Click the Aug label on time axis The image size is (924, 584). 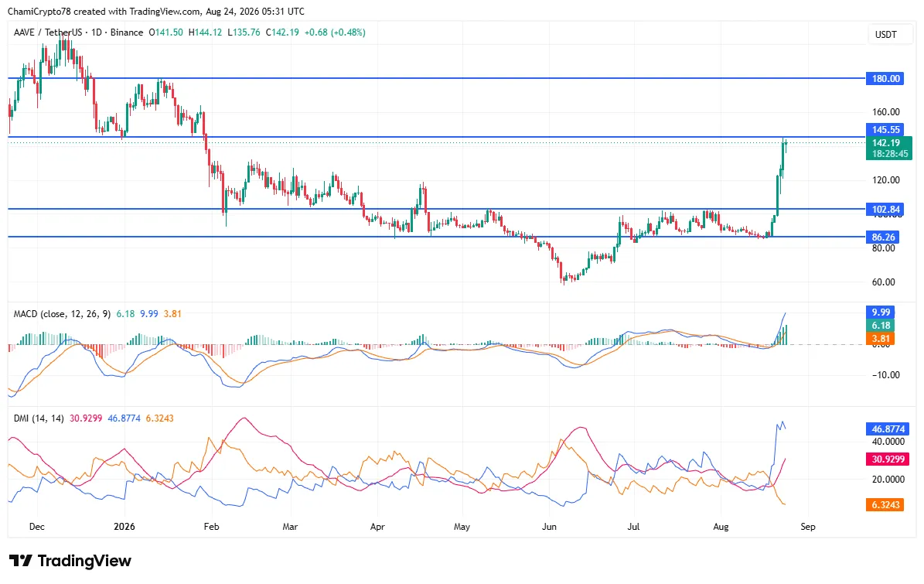721,526
